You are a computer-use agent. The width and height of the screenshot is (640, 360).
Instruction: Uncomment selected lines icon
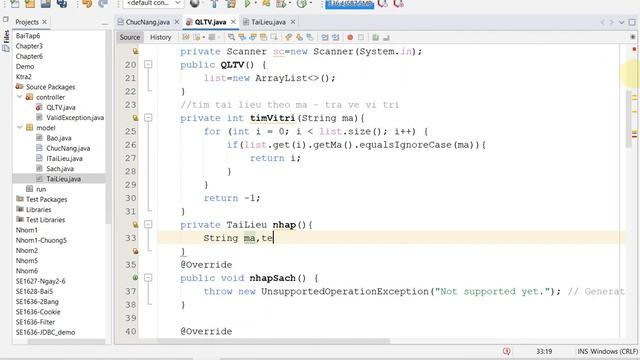click(386, 37)
